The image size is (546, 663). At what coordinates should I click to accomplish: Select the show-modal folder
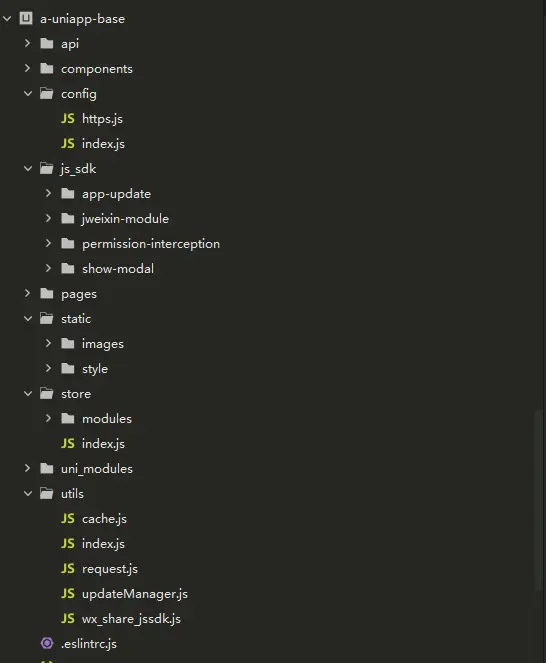point(118,268)
